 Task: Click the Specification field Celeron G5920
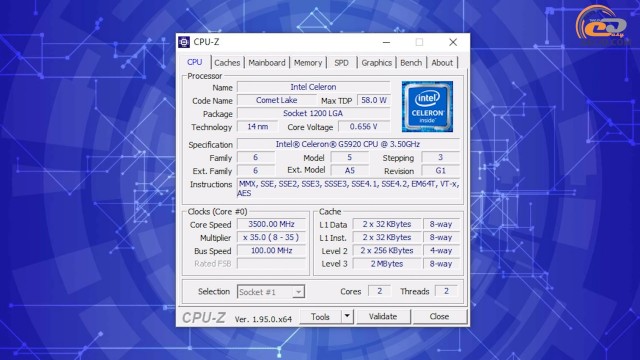coord(348,144)
